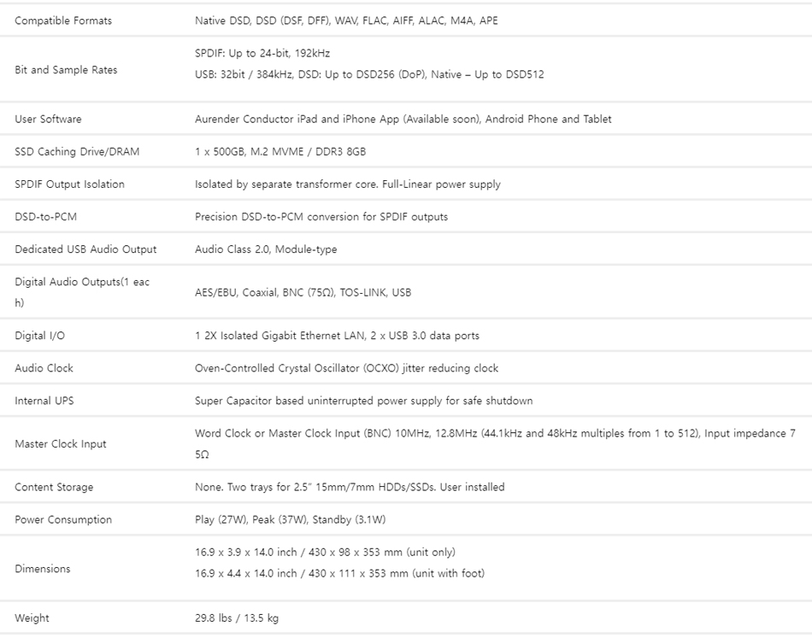812x644 pixels.
Task: Select the "Dedicated USB Audio Output" label
Action: pos(85,249)
